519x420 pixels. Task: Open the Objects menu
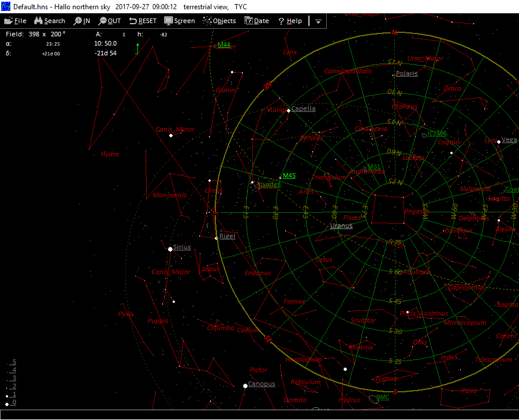click(219, 21)
